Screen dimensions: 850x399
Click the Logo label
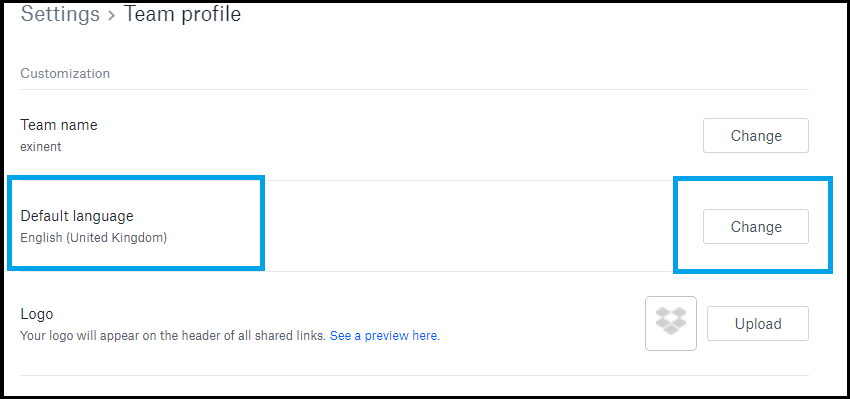37,314
